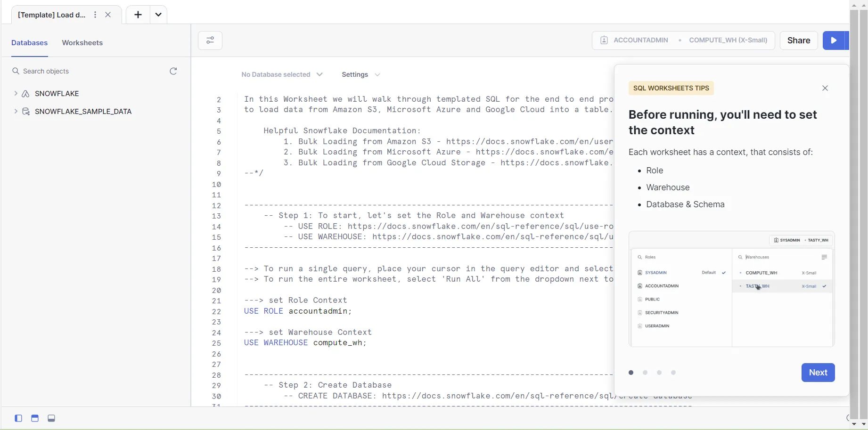Screen dimensions: 868x430
Task: Open worksheet tab options (three dots)
Action: click(x=95, y=15)
